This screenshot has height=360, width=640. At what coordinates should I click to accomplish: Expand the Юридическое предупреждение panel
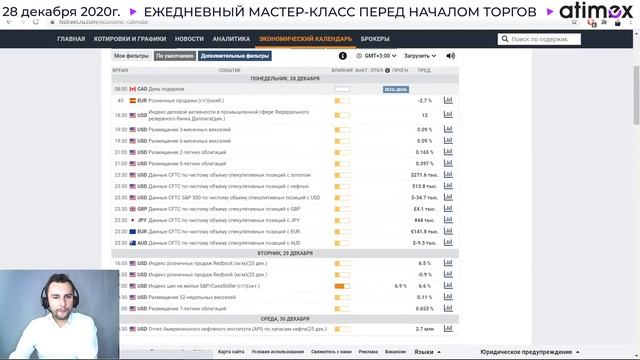click(x=530, y=352)
